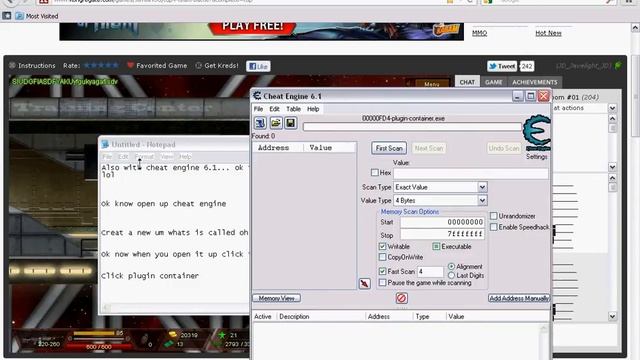Click the scan progress bar in Cheat Engine

tap(412, 127)
